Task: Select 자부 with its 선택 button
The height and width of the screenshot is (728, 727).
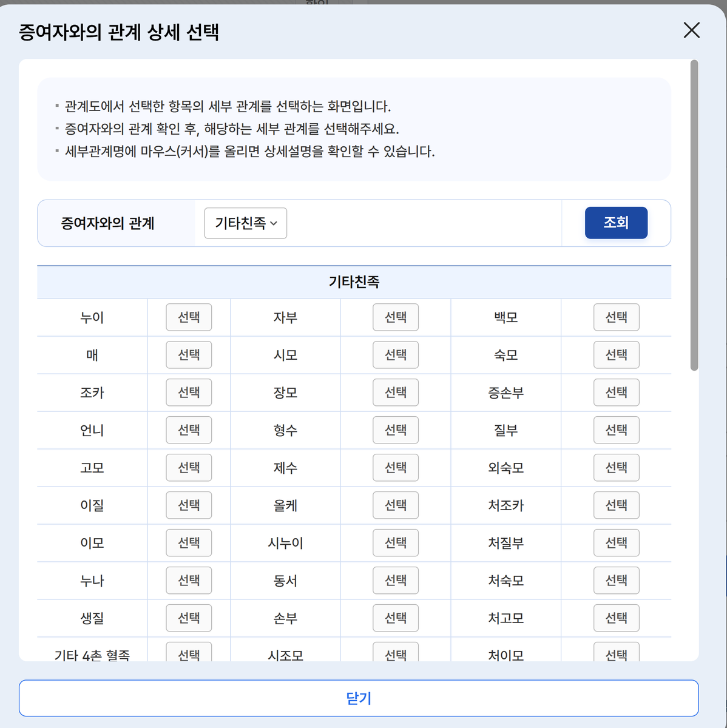Action: pyautogui.click(x=396, y=317)
